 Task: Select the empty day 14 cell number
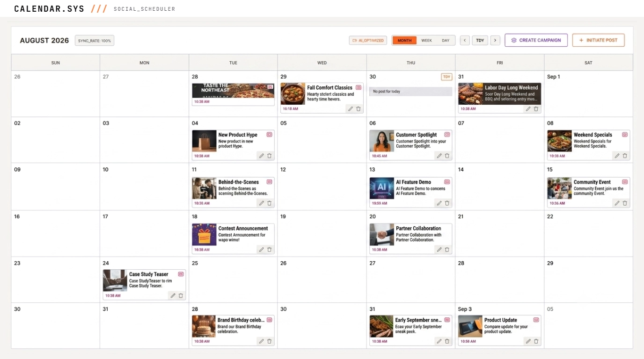(x=461, y=170)
